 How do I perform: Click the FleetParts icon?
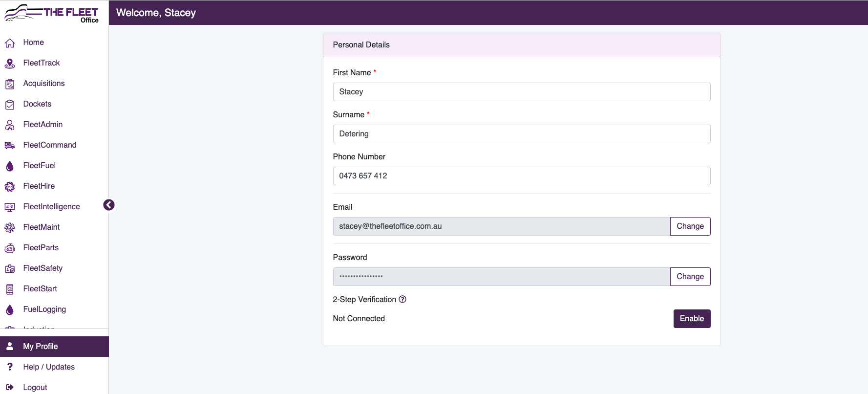(x=10, y=248)
